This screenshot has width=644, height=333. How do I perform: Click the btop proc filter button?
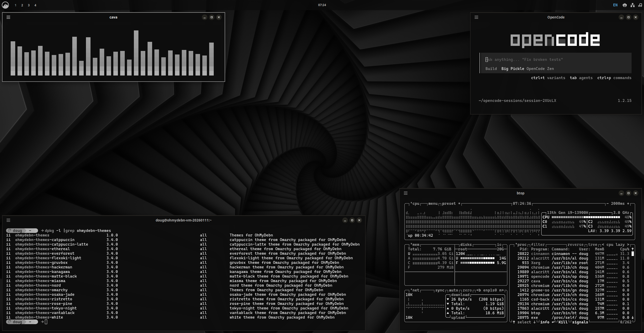point(538,245)
